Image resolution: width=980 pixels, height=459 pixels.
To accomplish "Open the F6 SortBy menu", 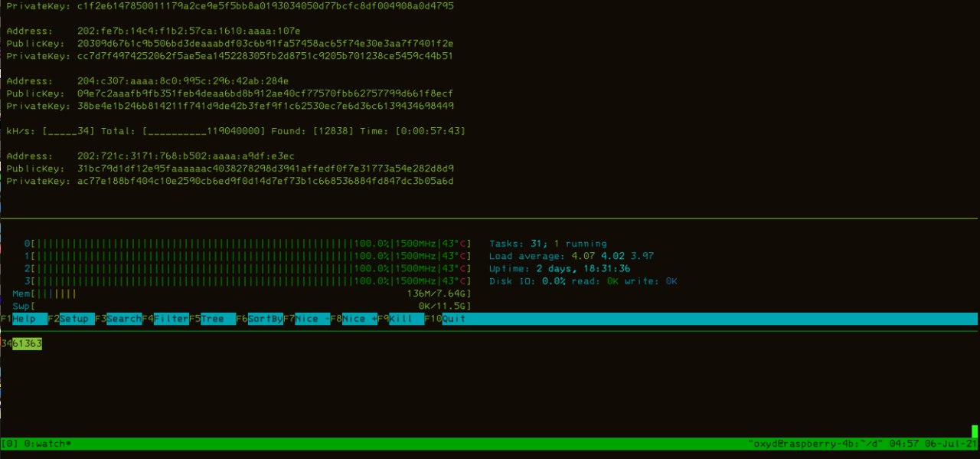I will (260, 319).
